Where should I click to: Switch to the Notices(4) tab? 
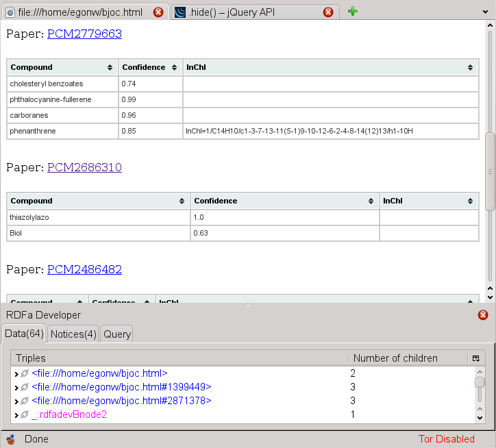(x=73, y=334)
